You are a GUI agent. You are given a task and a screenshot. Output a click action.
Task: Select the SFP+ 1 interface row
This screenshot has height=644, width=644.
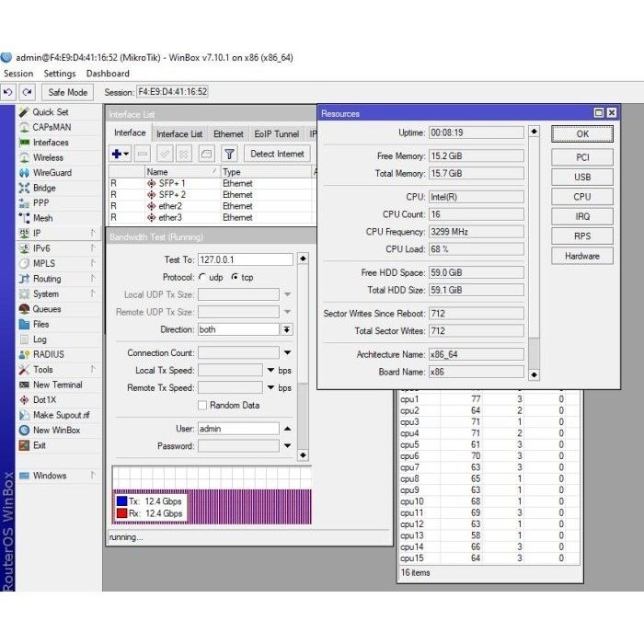click(x=212, y=183)
